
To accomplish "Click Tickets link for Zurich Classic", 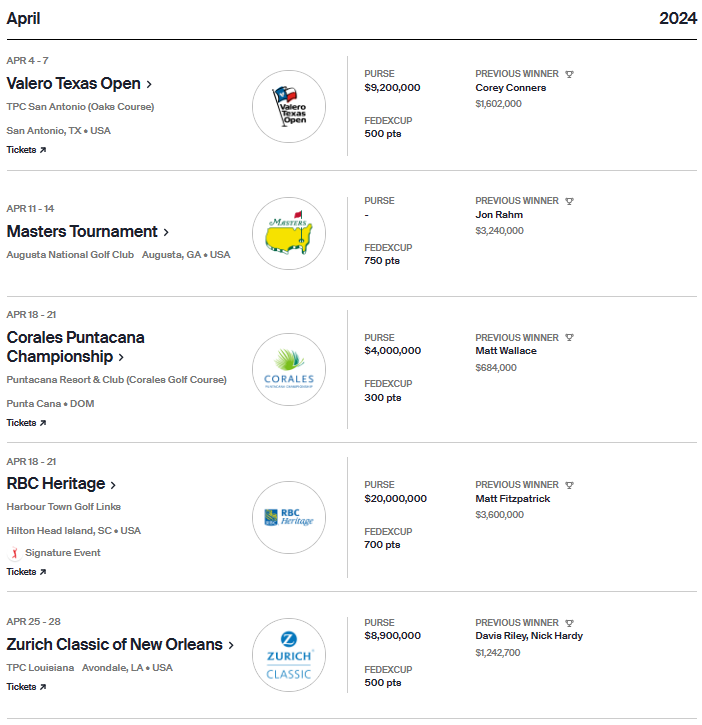I will (x=26, y=687).
